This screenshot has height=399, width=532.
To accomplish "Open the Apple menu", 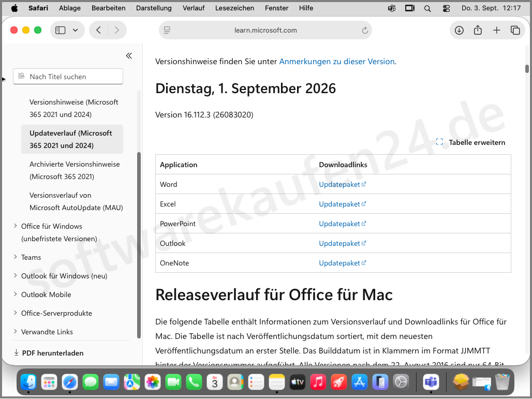I will [14, 8].
